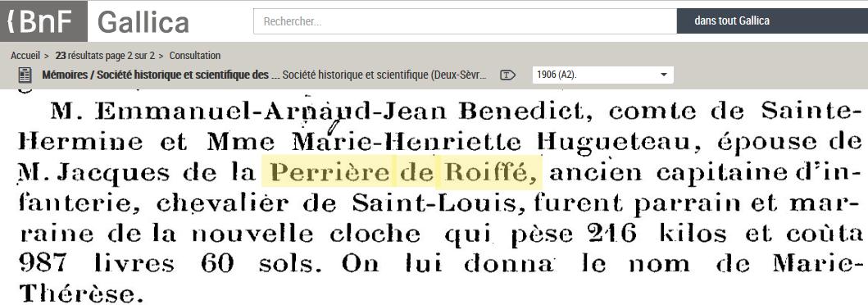Click the BnF logo
The width and height of the screenshot is (868, 305).
pyautogui.click(x=43, y=21)
